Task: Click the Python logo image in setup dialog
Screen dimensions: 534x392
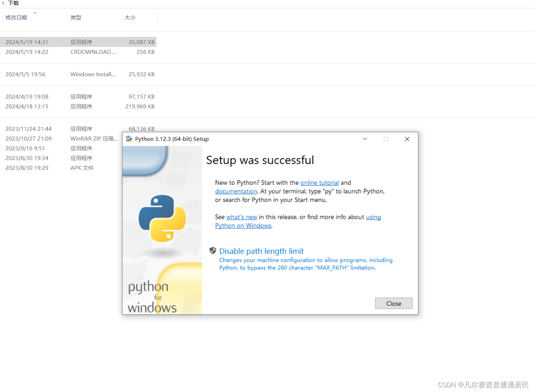Action: tap(162, 218)
